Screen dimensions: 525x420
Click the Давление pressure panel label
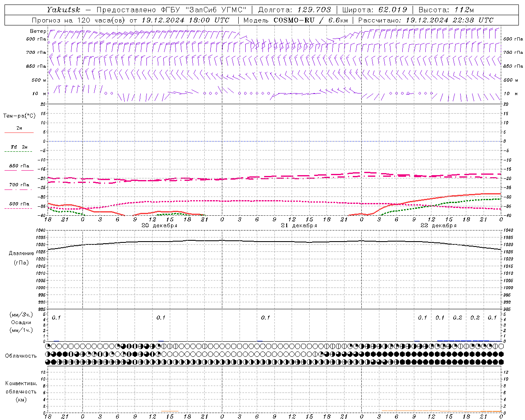[x=21, y=253]
